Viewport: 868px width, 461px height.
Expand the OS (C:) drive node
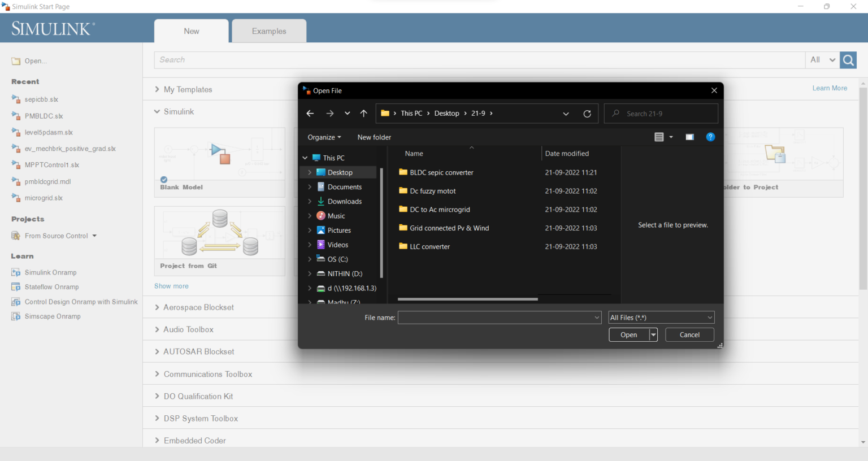click(x=310, y=259)
